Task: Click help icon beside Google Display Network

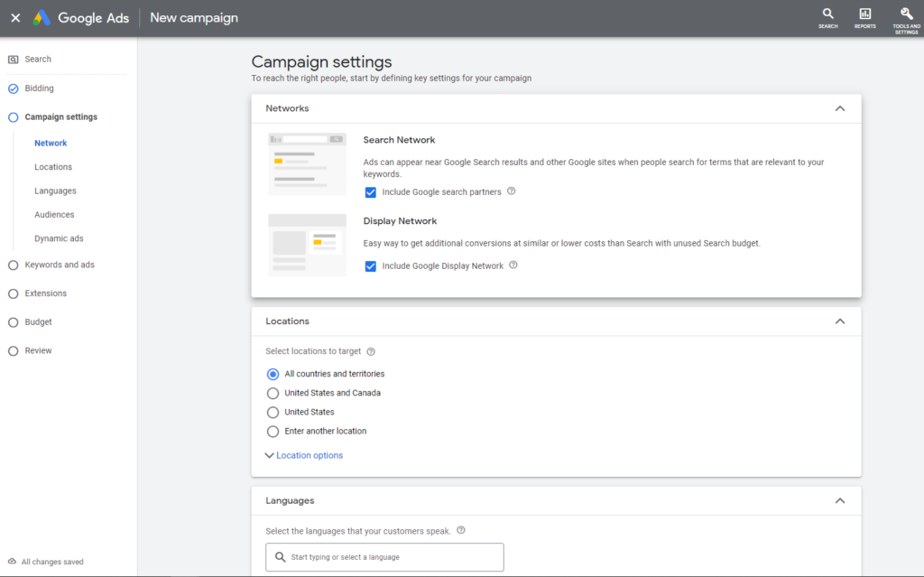Action: 513,265
